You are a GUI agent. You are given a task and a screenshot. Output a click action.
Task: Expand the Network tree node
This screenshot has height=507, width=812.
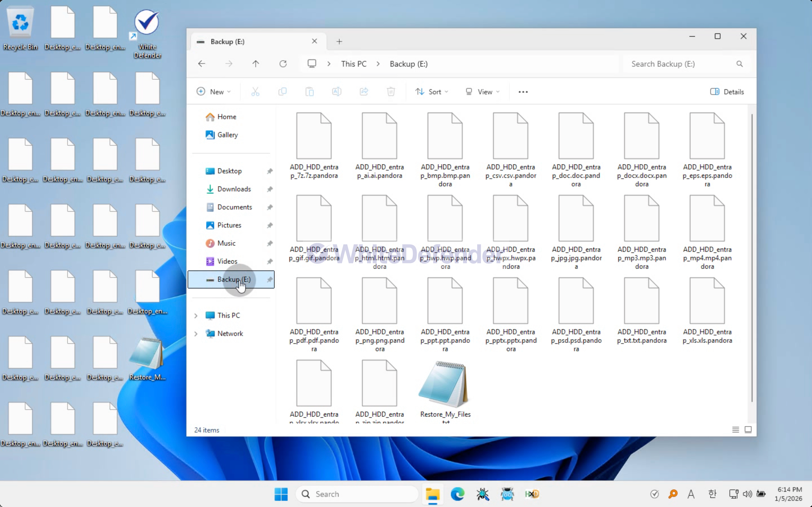(196, 334)
